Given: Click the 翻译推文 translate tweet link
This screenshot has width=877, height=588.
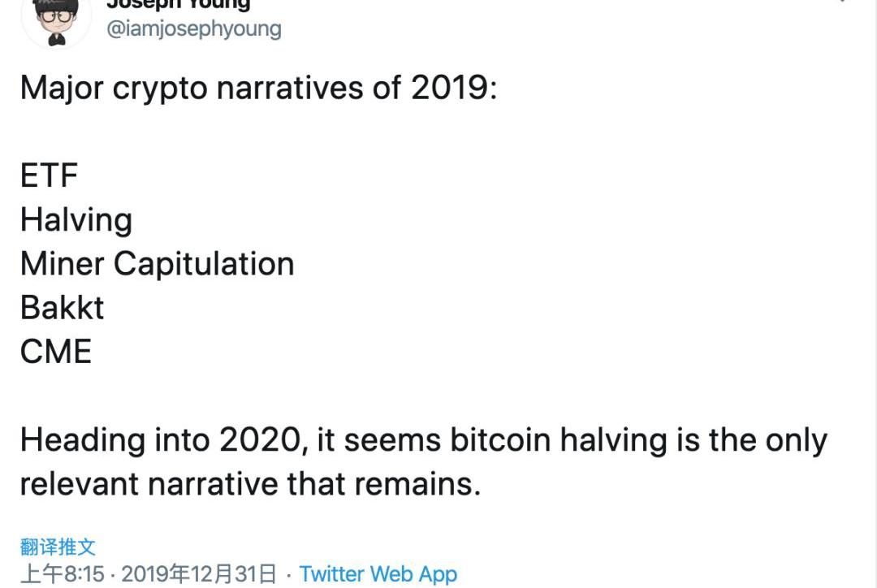Looking at the screenshot, I should click(x=58, y=547).
